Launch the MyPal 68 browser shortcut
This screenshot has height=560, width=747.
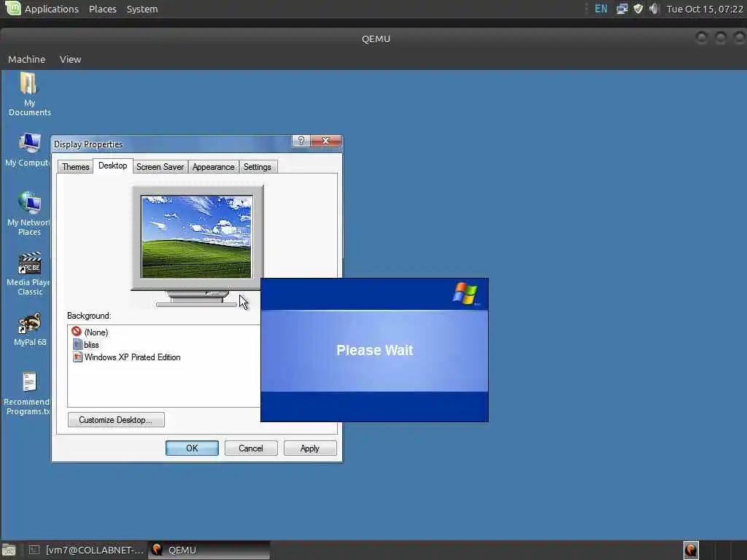coord(29,323)
